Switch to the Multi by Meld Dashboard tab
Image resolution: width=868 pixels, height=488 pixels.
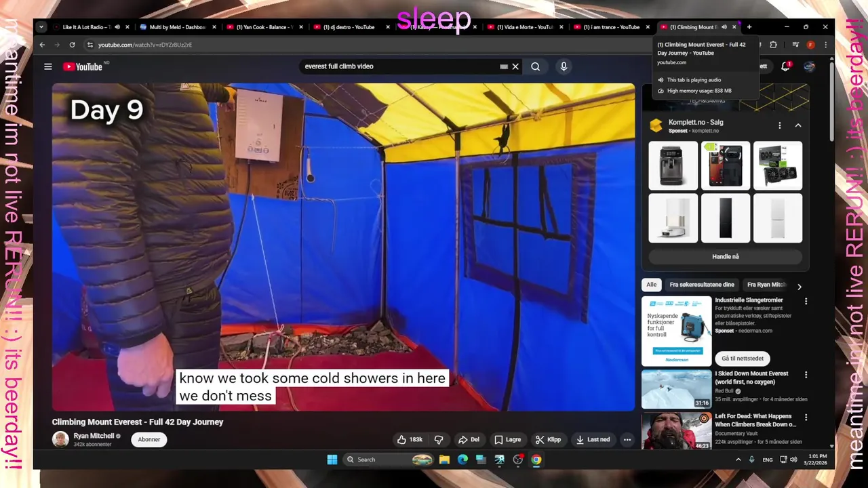tap(178, 27)
